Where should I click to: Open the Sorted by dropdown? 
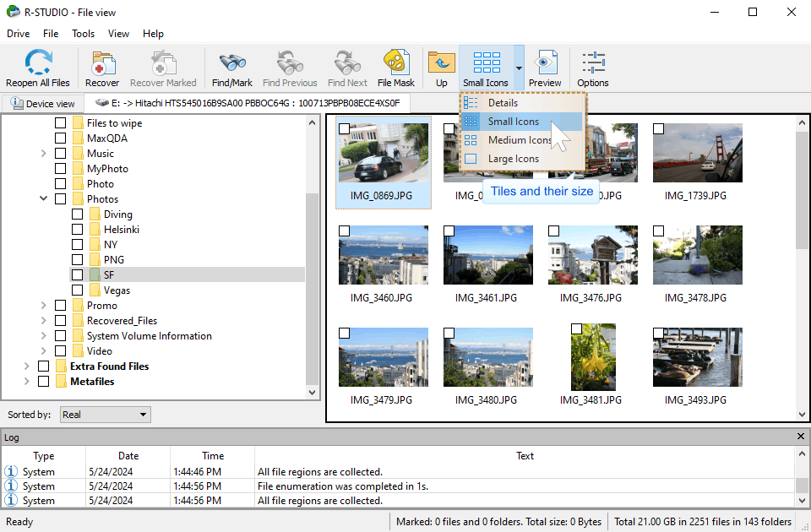105,415
